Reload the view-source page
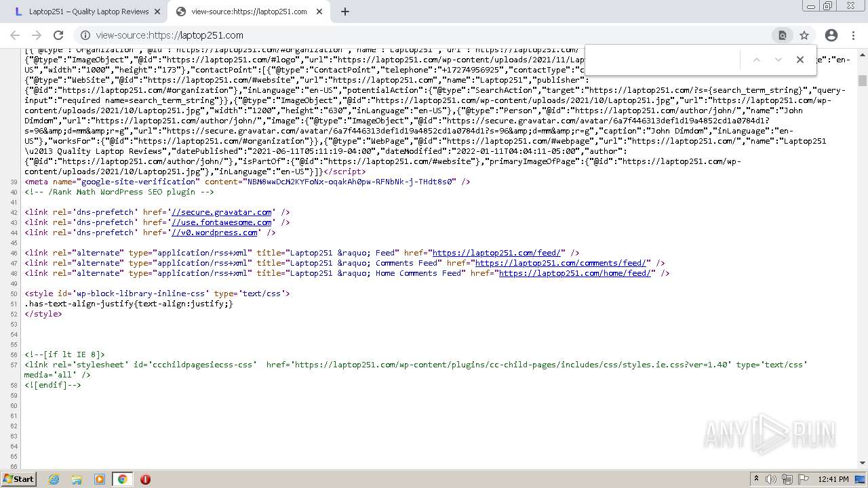The width and height of the screenshot is (868, 488). pyautogui.click(x=58, y=35)
